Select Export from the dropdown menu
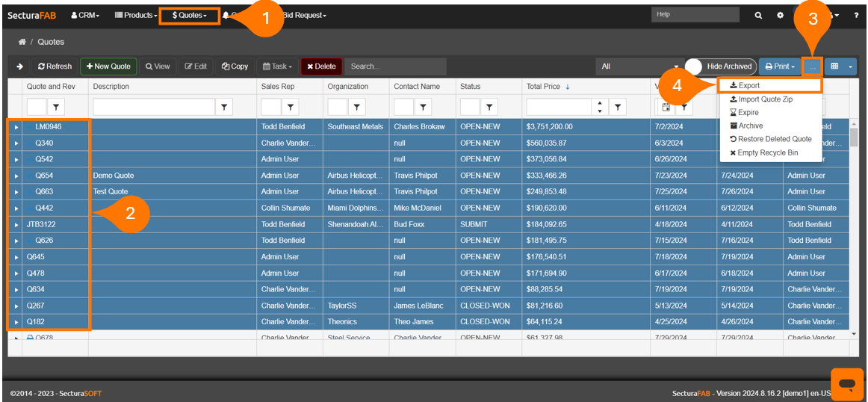Viewport: 868px width, 402px height. pos(748,86)
